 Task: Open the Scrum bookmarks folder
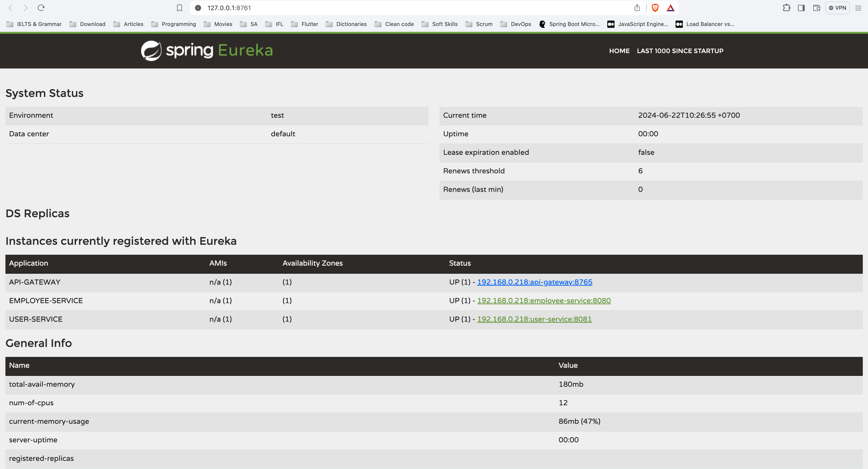(479, 24)
